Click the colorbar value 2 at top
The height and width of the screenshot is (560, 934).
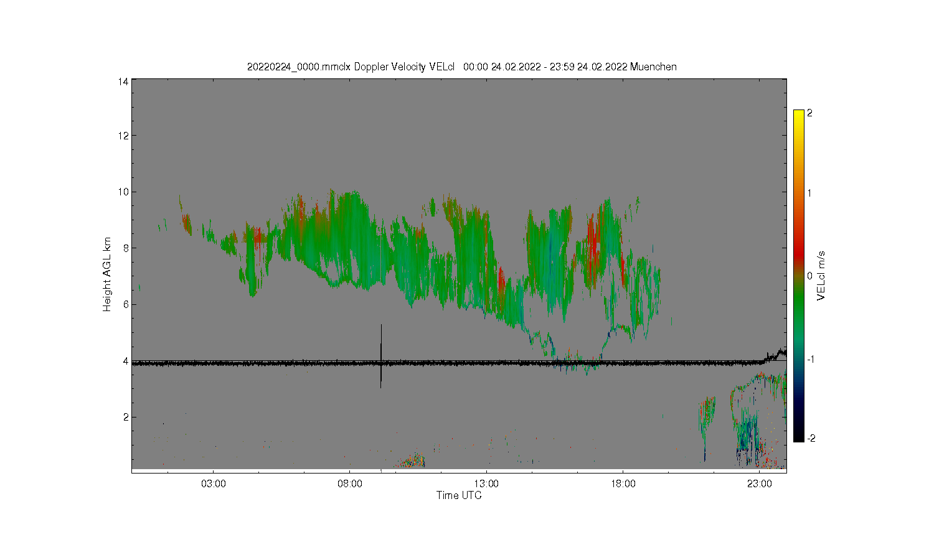(809, 113)
